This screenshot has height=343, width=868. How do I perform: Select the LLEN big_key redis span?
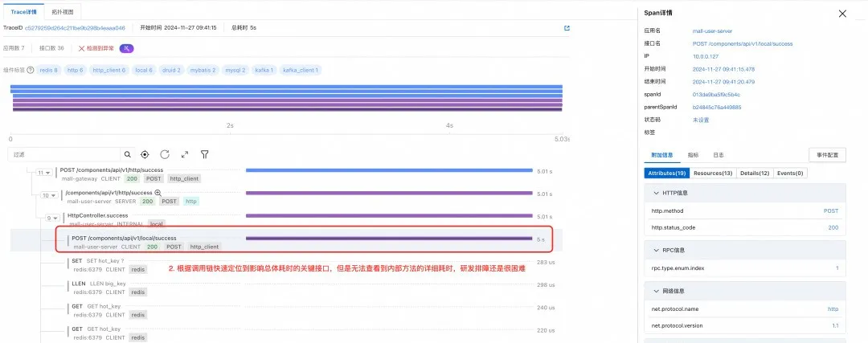coord(99,284)
